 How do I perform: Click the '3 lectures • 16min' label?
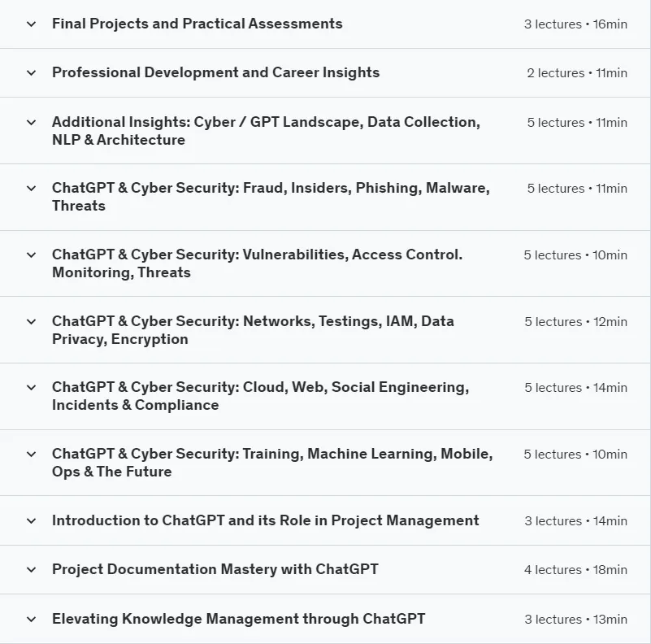(x=575, y=24)
